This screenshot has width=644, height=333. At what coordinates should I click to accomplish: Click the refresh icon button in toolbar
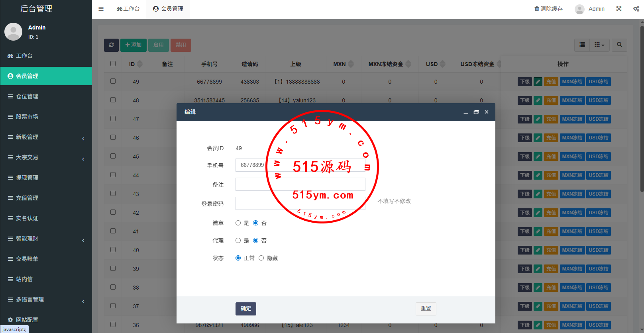(x=111, y=45)
